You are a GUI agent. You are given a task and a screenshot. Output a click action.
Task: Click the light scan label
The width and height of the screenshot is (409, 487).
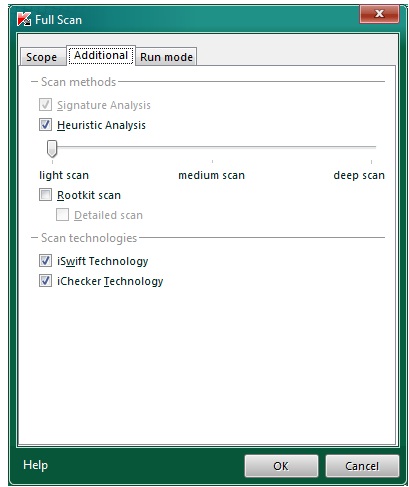click(x=64, y=175)
